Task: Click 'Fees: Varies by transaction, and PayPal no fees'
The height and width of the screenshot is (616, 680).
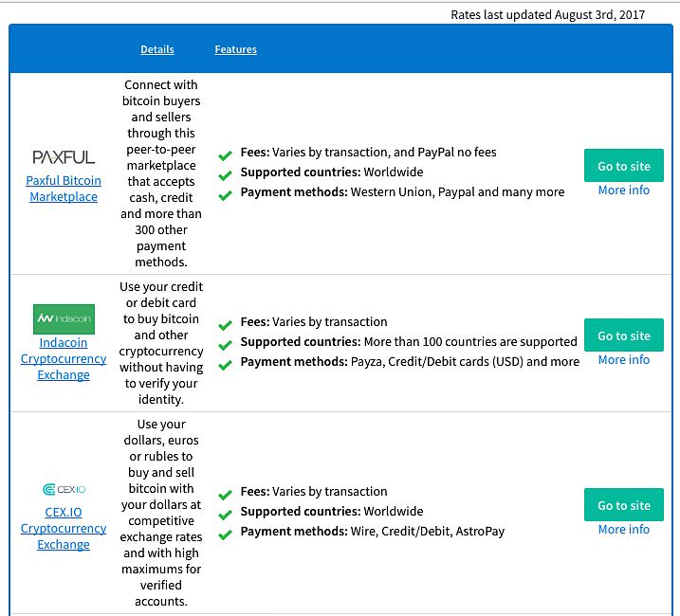Action: (368, 153)
